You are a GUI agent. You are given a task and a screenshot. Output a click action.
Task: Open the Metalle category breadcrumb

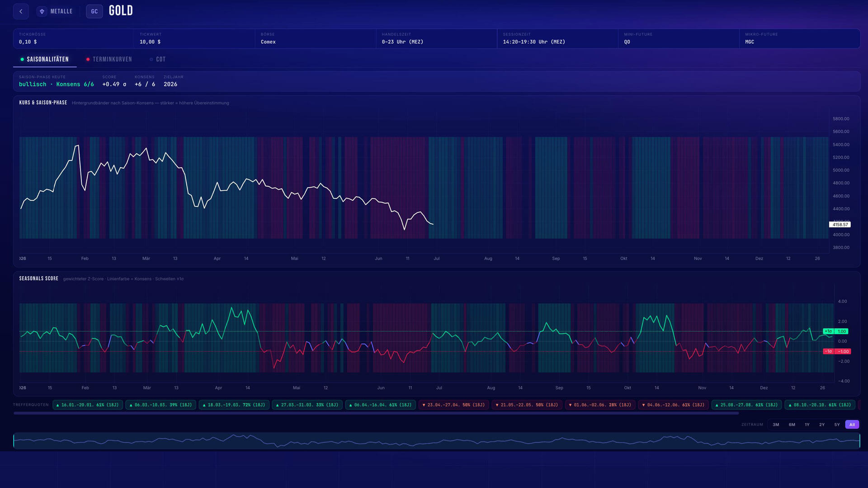[55, 11]
